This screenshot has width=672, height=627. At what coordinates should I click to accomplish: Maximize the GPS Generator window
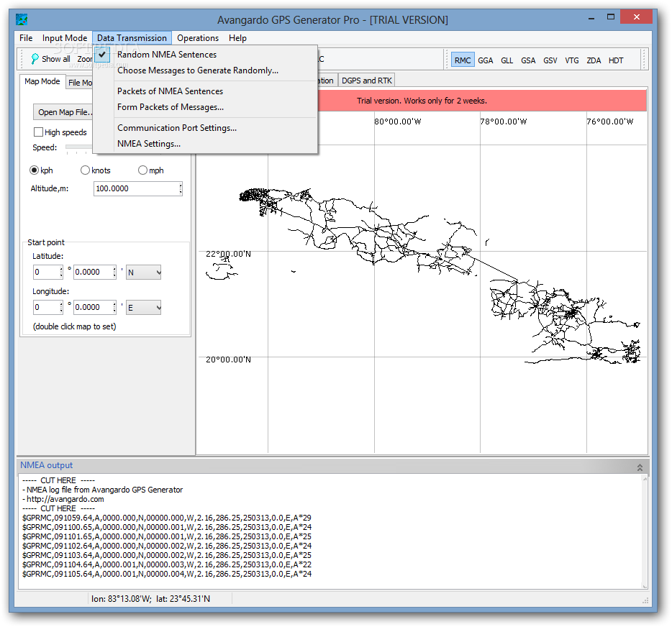coord(611,17)
